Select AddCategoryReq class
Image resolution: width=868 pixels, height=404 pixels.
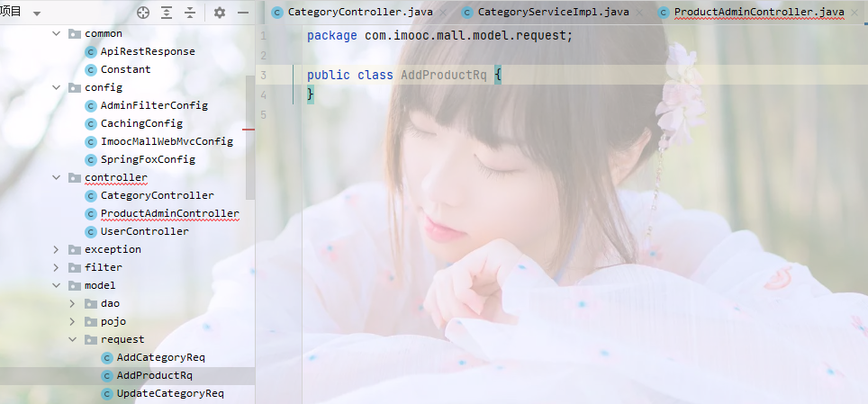[161, 357]
